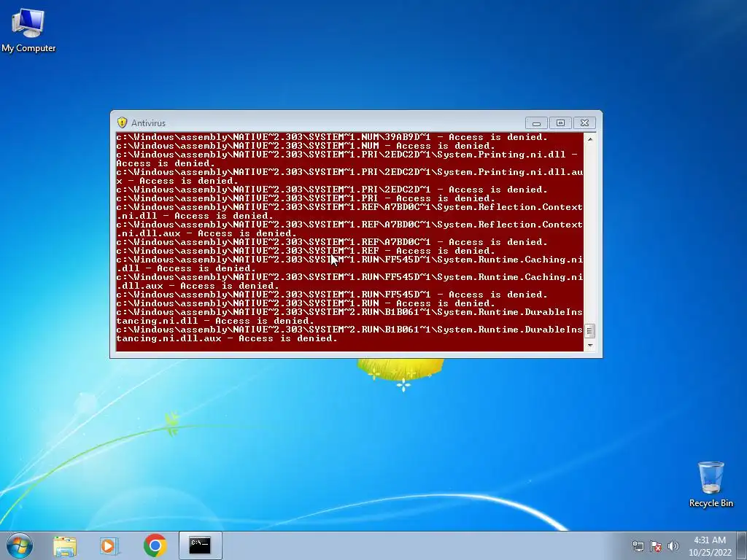Open Windows Explorer from the taskbar
747x560 pixels.
coord(65,545)
